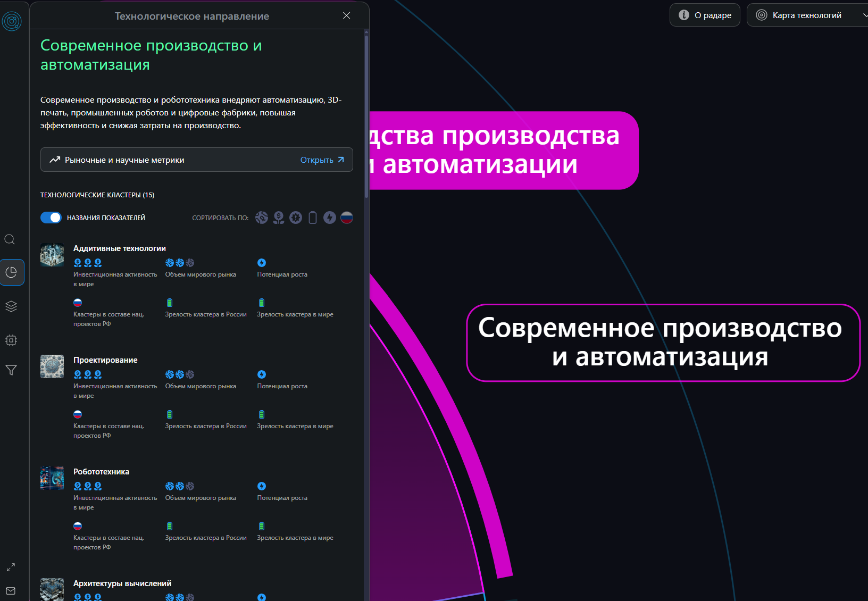
Task: Click the О радаре button
Action: point(705,15)
